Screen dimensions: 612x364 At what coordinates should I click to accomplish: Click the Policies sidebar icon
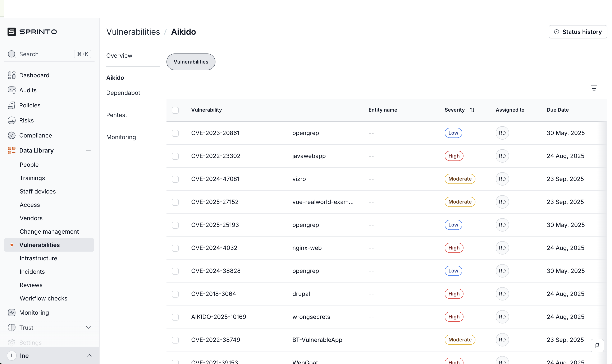pyautogui.click(x=12, y=105)
